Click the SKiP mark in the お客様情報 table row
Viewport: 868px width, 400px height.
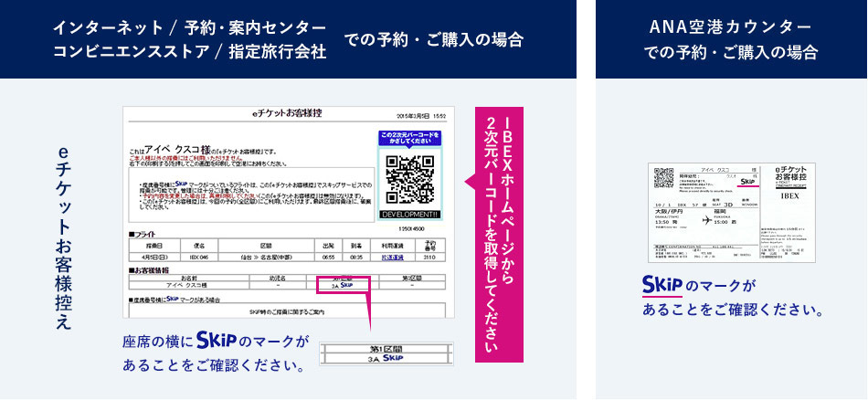[346, 285]
